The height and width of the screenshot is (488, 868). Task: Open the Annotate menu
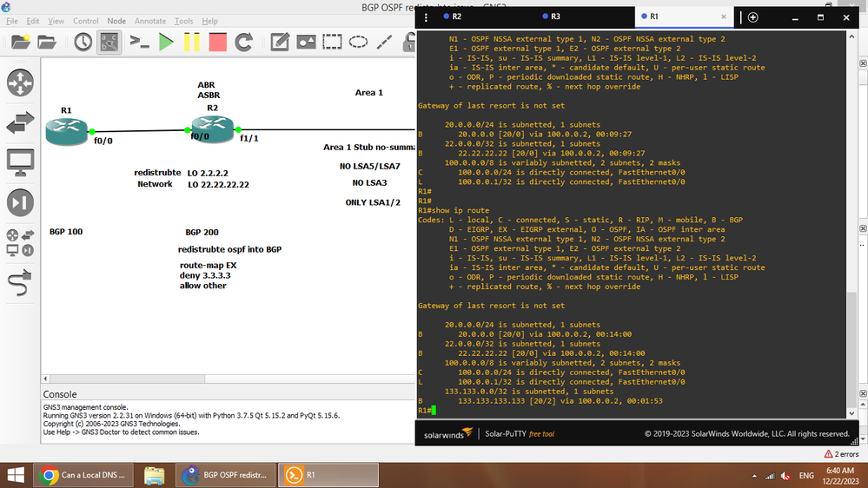(x=150, y=21)
